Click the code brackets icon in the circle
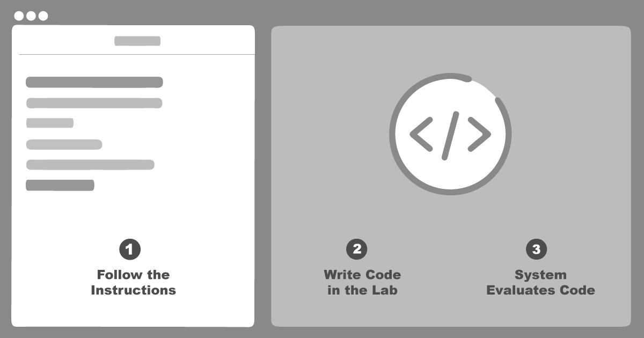 [x=450, y=134]
